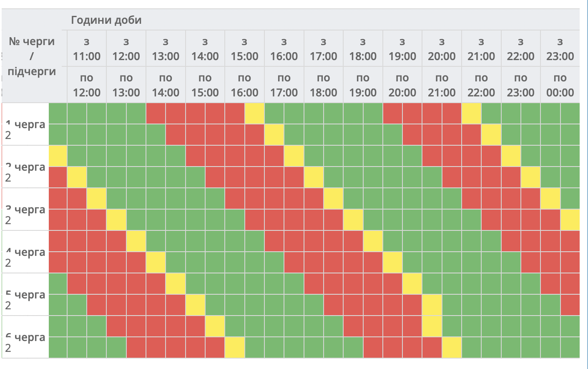Click yellow cell in bottom row under 20:00

452,347
